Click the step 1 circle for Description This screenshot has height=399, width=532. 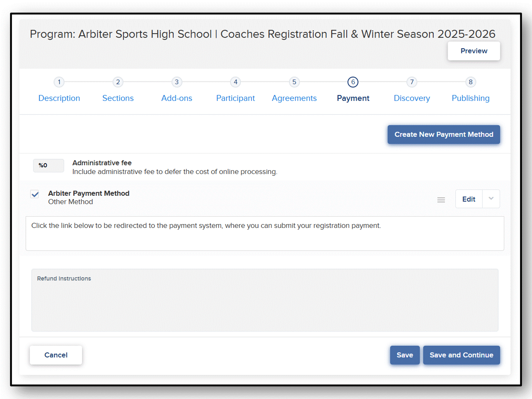coord(59,82)
